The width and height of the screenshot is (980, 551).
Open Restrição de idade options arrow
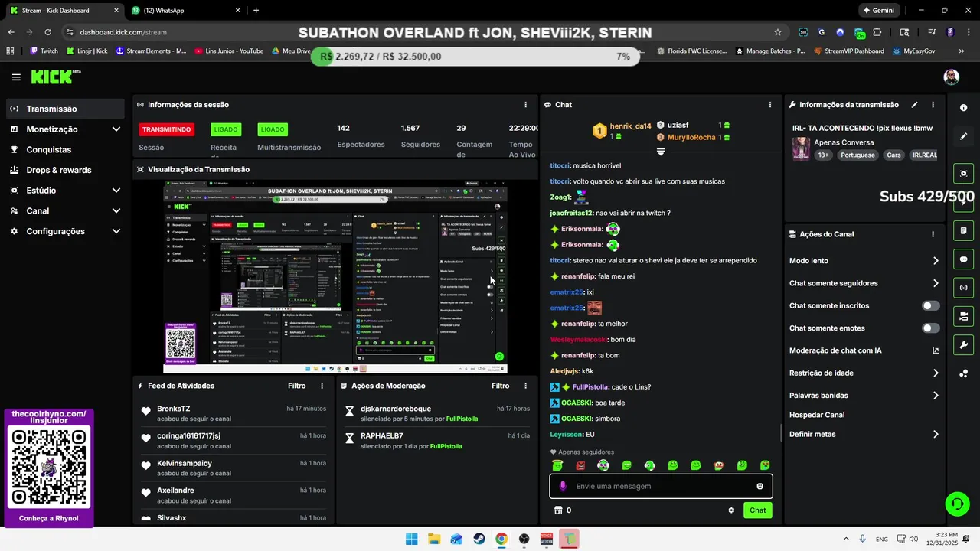point(936,373)
